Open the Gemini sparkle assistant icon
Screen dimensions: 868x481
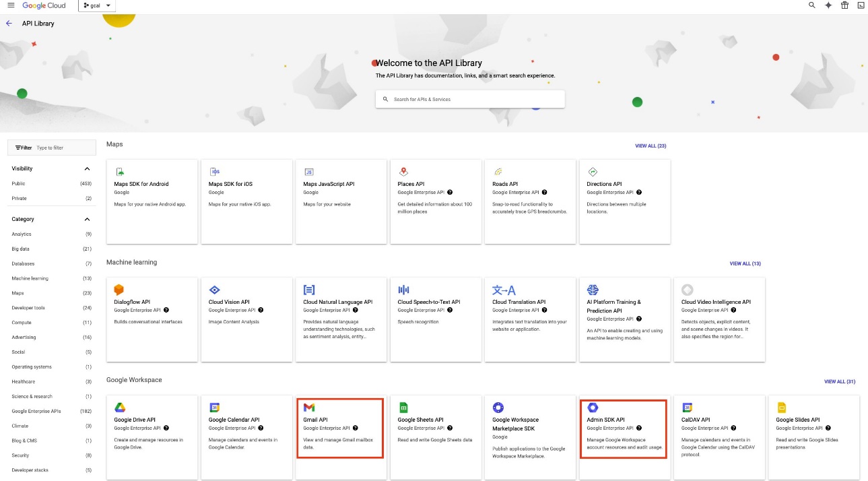point(828,5)
